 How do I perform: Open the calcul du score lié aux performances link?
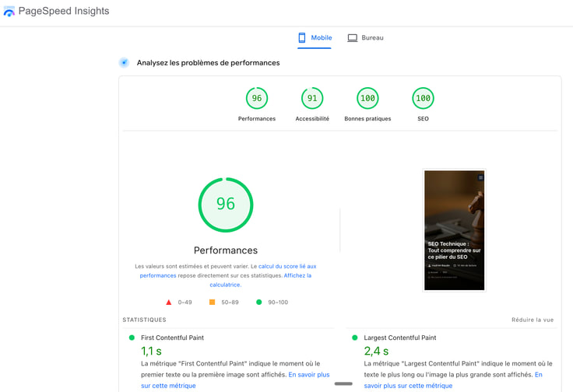click(228, 271)
